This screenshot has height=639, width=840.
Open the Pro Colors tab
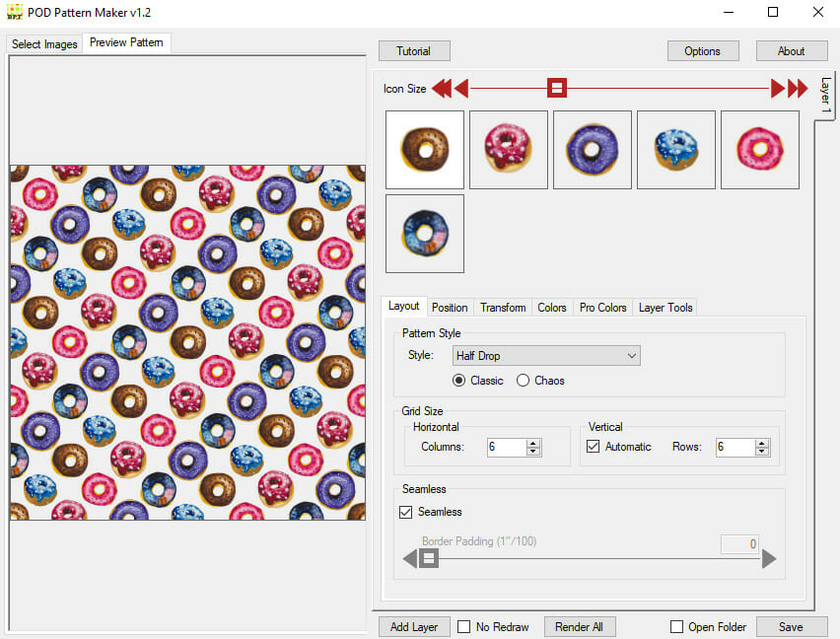(x=602, y=308)
